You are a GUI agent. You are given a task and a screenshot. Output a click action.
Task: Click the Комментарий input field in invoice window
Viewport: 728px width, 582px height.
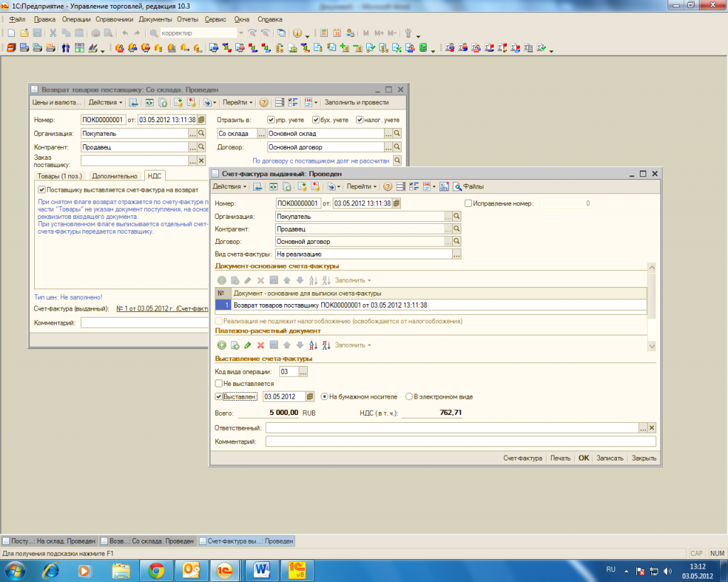[x=460, y=441]
